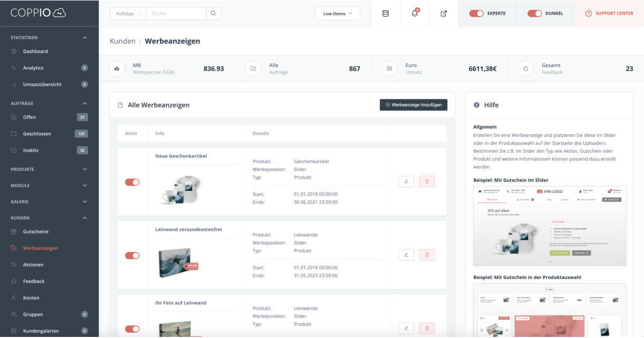Delete the Ihr Foto auf Leinwand ad
The height and width of the screenshot is (338, 644).
tap(427, 328)
